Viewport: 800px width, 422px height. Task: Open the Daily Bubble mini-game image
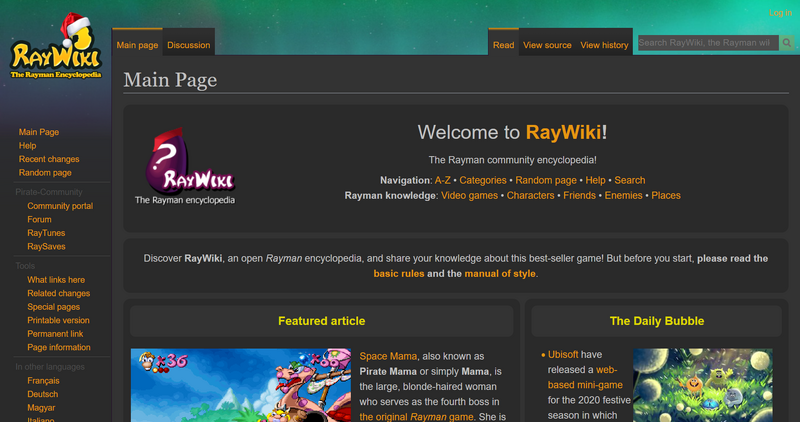pyautogui.click(x=703, y=385)
